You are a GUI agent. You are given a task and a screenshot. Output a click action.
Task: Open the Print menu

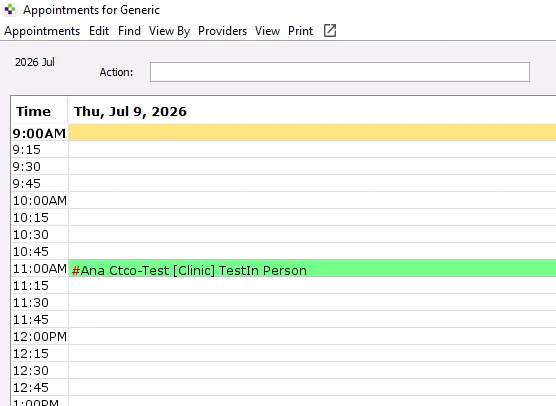point(300,31)
